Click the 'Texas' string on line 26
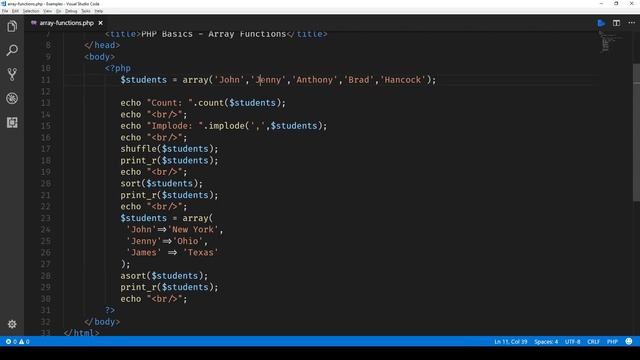This screenshot has width=640, height=360. [x=200, y=253]
